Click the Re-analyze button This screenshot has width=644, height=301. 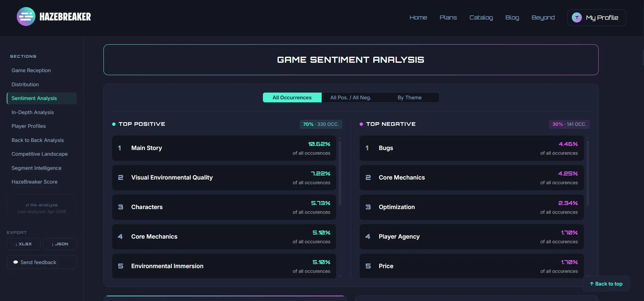[x=42, y=208]
